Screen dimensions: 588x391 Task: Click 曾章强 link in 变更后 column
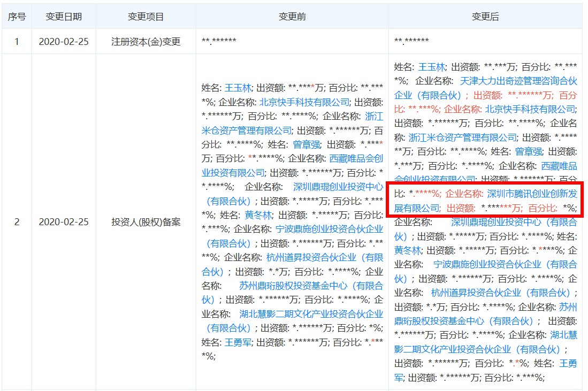click(x=529, y=152)
